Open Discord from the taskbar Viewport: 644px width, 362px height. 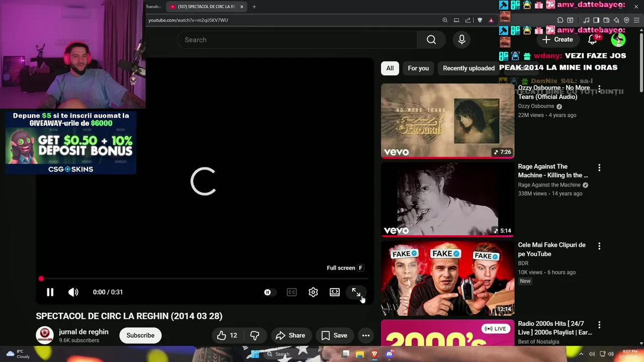tap(389, 354)
